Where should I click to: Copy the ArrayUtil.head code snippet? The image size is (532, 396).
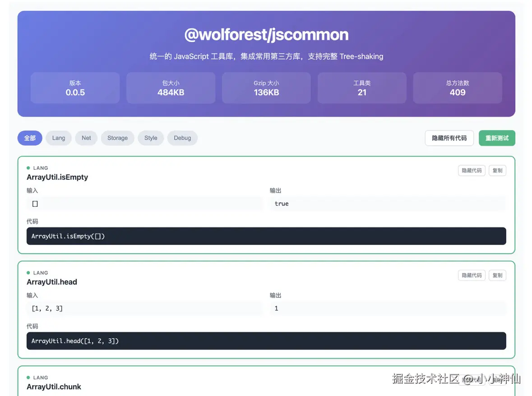[x=497, y=275]
